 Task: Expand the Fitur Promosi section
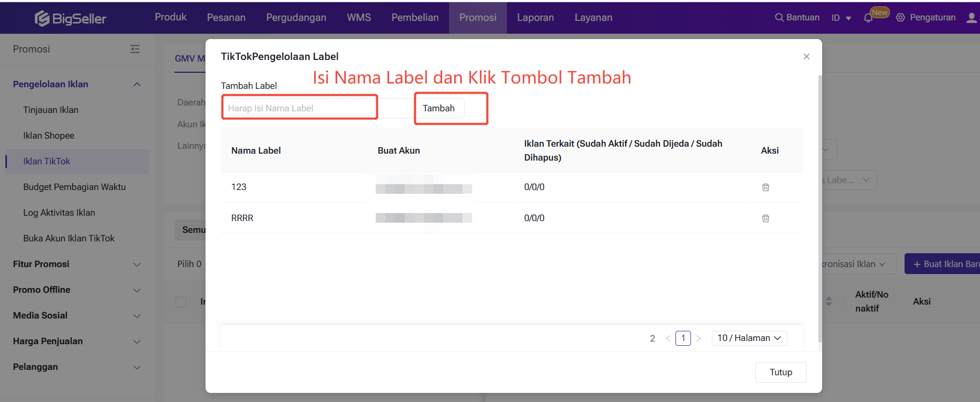point(137,264)
